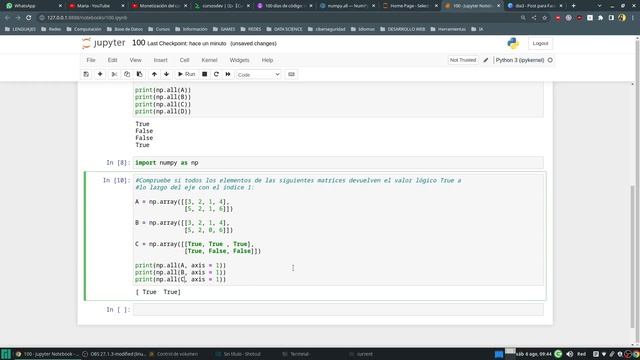Click the Logout button
The height and width of the screenshot is (360, 640).
[540, 43]
